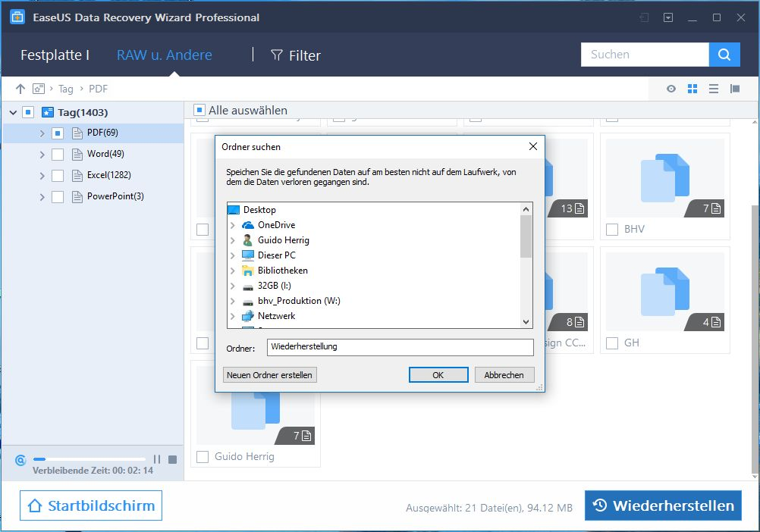This screenshot has width=760, height=532.
Task: Check the BHV folder checkbox
Action: click(612, 229)
